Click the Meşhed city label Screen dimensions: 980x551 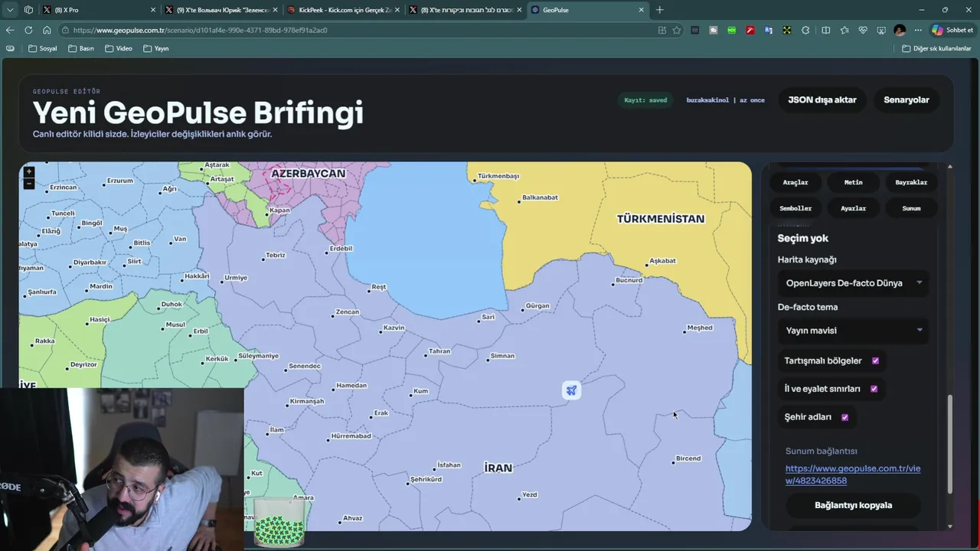(x=700, y=328)
